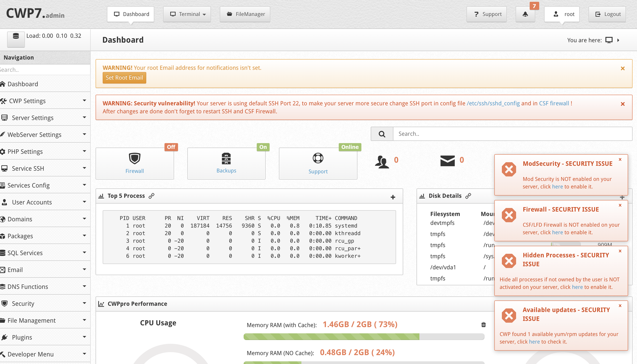The width and height of the screenshot is (637, 364).
Task: Click the server load database icon
Action: tap(16, 39)
